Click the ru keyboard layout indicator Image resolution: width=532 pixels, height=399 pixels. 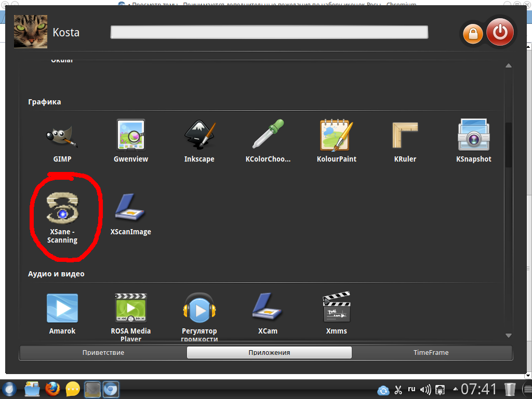pos(411,389)
